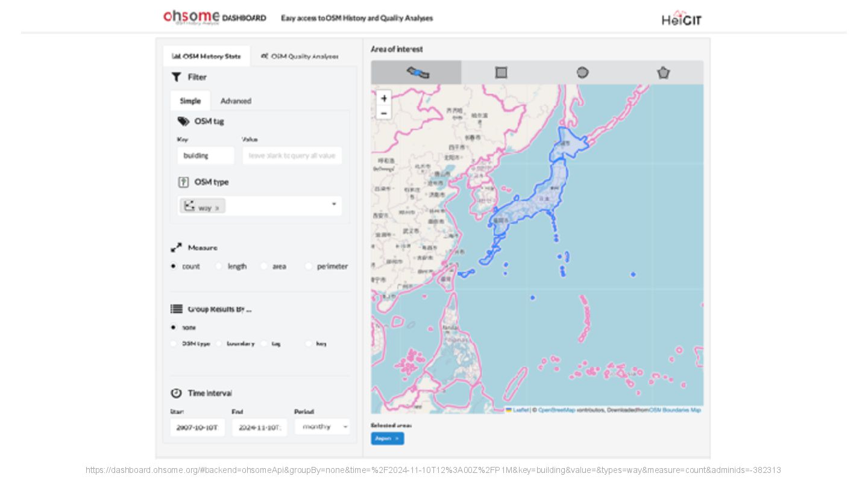The height and width of the screenshot is (488, 868).
Task: Select the admin boundary selection tool
Action: (x=417, y=72)
